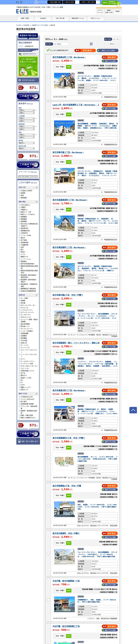Collapse the 交通・立地 filter section
This screenshot has height=644, width=138.
pos(28,187)
